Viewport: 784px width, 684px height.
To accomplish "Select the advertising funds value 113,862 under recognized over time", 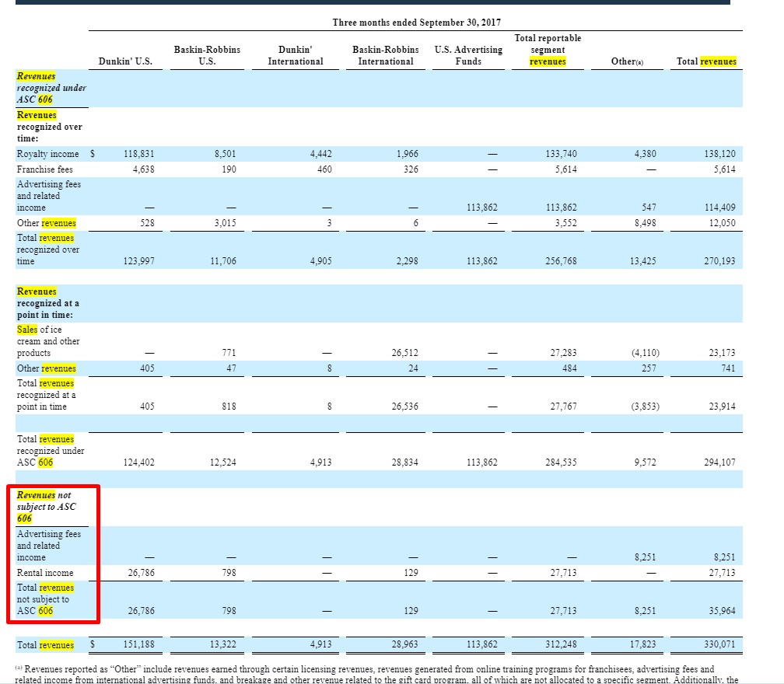I will coord(482,208).
